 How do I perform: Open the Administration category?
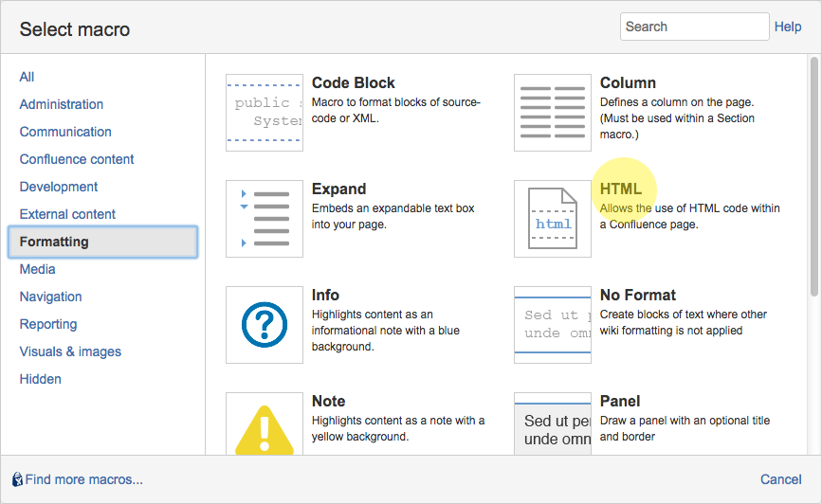[62, 104]
